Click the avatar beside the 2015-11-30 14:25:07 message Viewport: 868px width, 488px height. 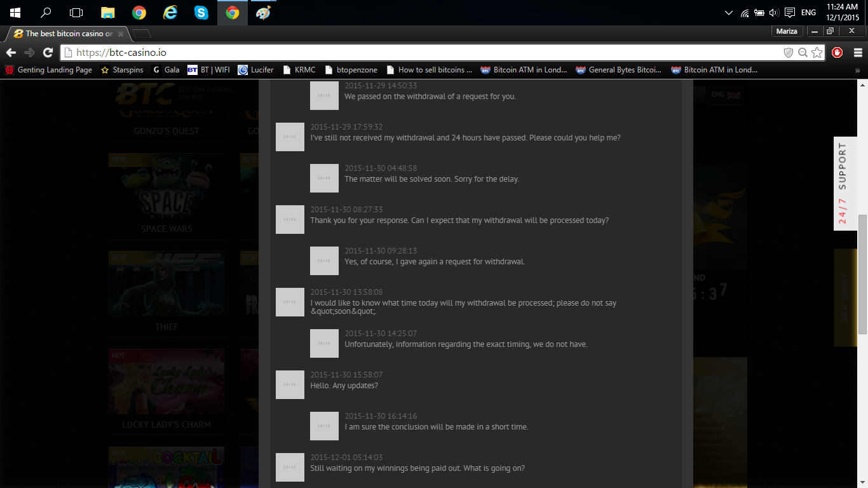point(324,343)
